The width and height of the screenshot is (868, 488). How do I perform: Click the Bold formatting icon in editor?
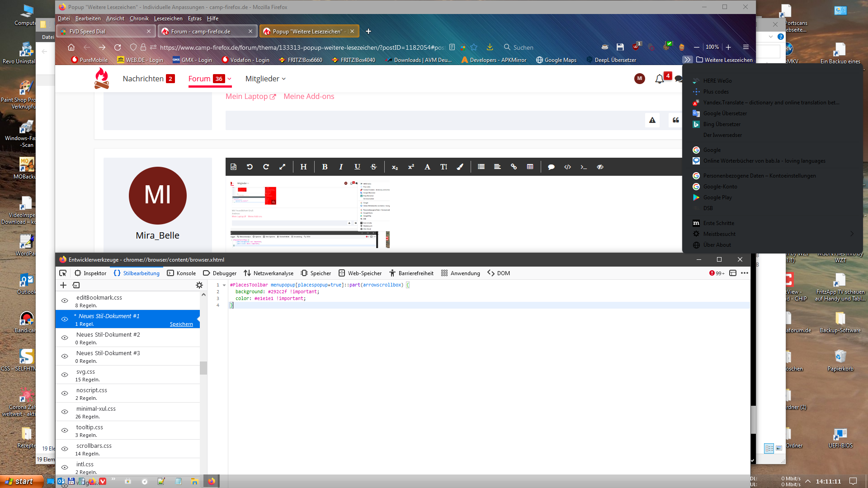pos(325,167)
